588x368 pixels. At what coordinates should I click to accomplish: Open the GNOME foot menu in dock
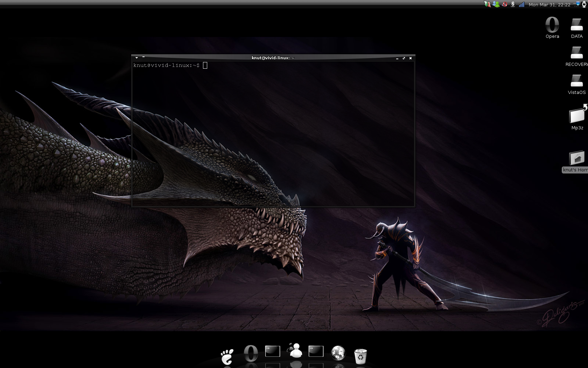[x=227, y=357]
